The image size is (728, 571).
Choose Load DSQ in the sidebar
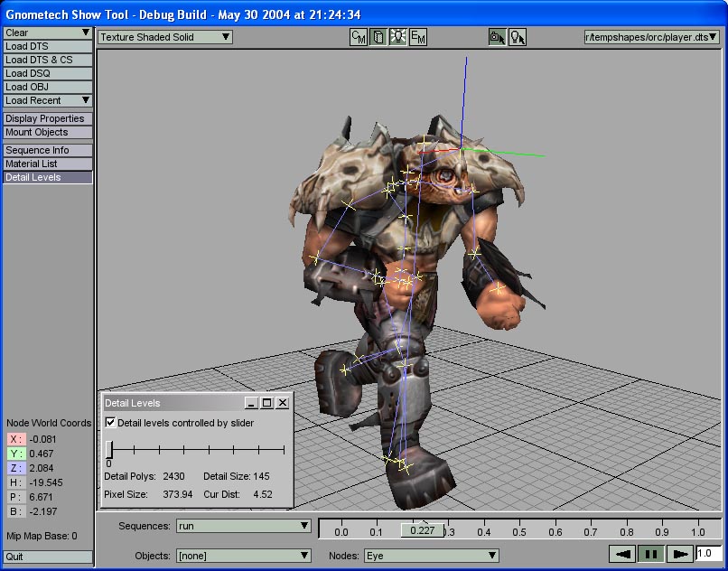point(47,73)
